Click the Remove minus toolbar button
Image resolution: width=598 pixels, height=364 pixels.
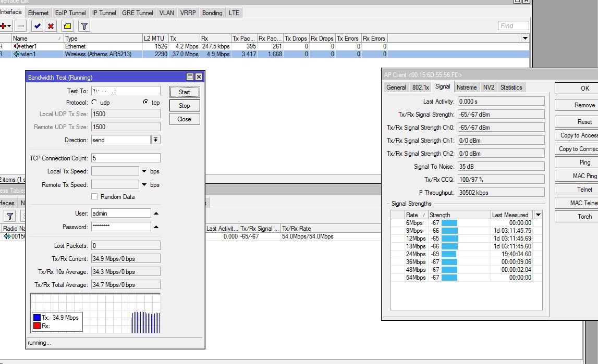tap(21, 26)
